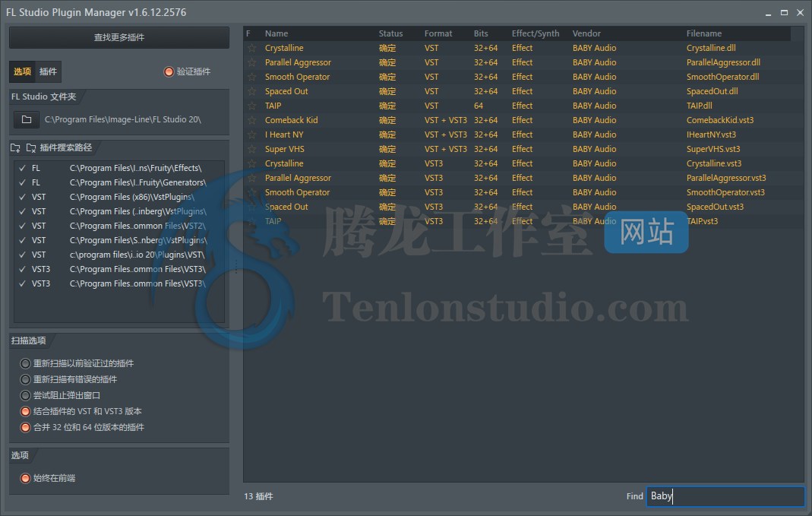This screenshot has height=516, width=812.
Task: Click the 13 插件 count in status bar
Action: coord(258,497)
